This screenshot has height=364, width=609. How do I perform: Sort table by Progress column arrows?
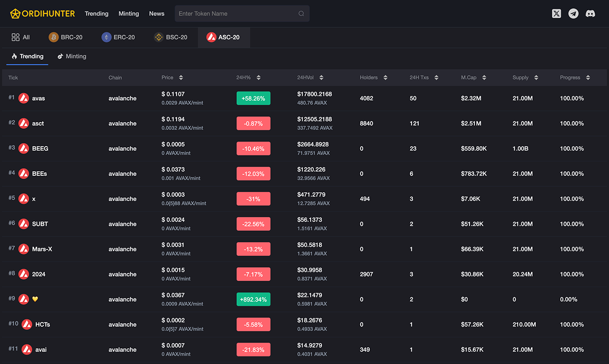[588, 78]
